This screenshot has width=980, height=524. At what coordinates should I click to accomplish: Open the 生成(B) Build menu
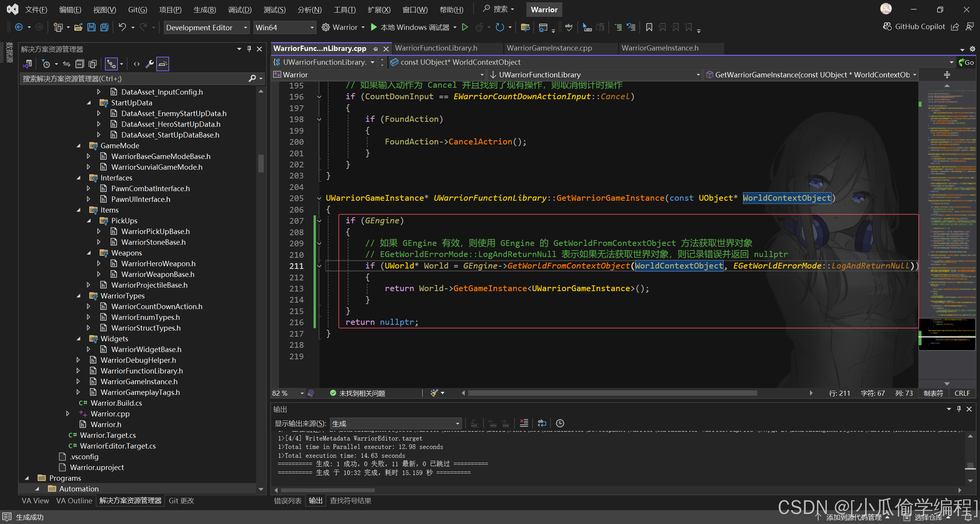click(x=205, y=10)
